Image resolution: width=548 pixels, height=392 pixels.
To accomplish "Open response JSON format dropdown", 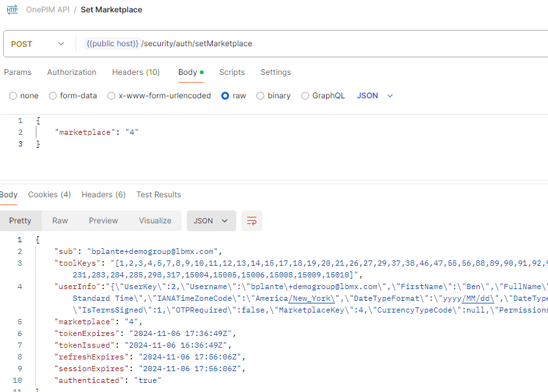I will [211, 221].
